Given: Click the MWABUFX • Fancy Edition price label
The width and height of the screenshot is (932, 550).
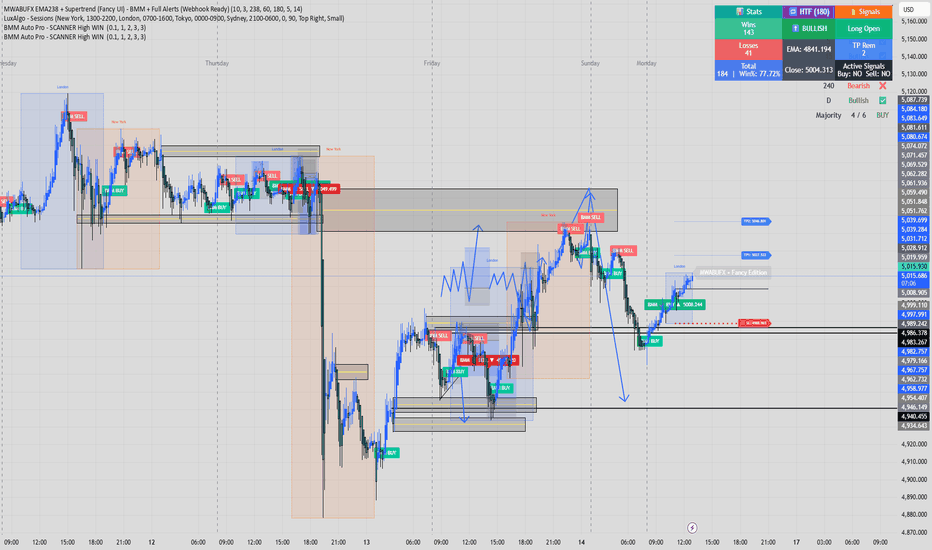Looking at the screenshot, I should point(733,272).
